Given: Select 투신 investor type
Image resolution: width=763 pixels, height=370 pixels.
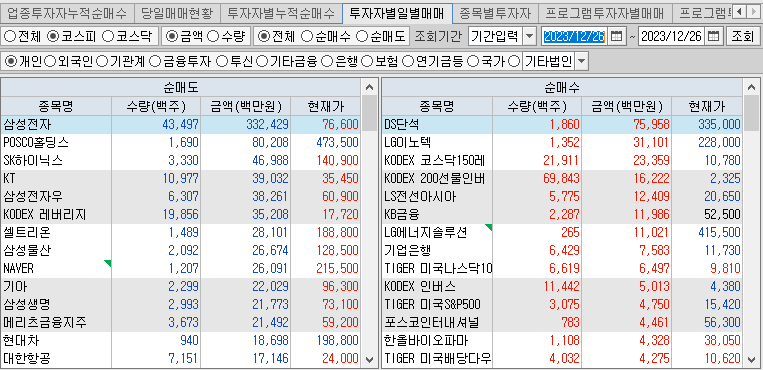Looking at the screenshot, I should pos(221,61).
